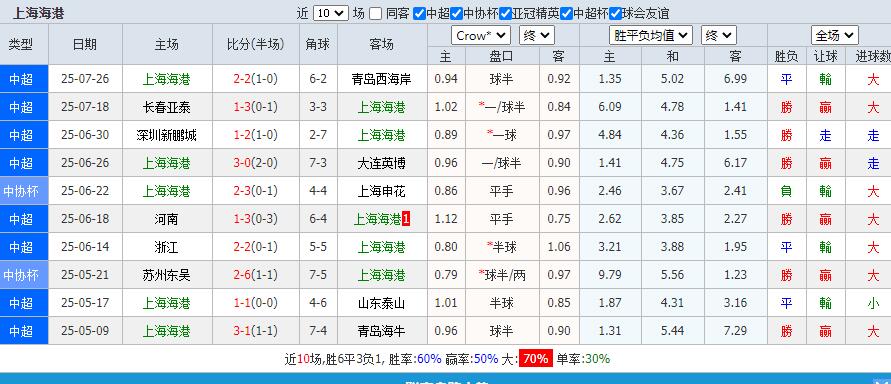Click the red card badge beside 上海海港 on 25-06-18

coord(406,219)
